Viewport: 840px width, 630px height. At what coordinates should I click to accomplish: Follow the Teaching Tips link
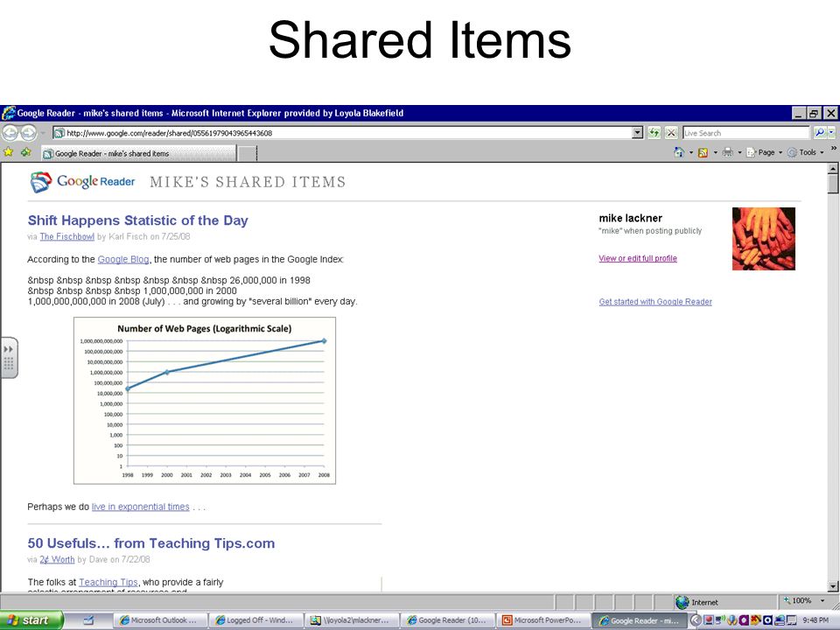tap(108, 582)
